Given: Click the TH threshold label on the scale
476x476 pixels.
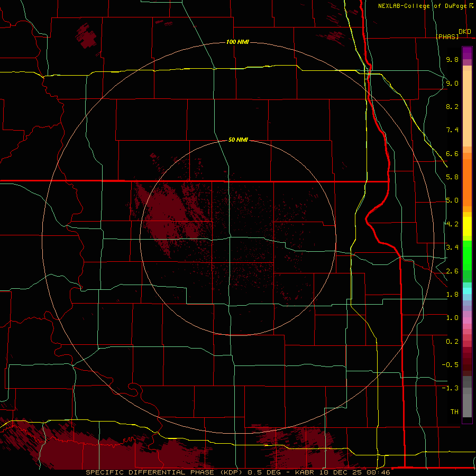Looking at the screenshot, I should (x=454, y=412).
